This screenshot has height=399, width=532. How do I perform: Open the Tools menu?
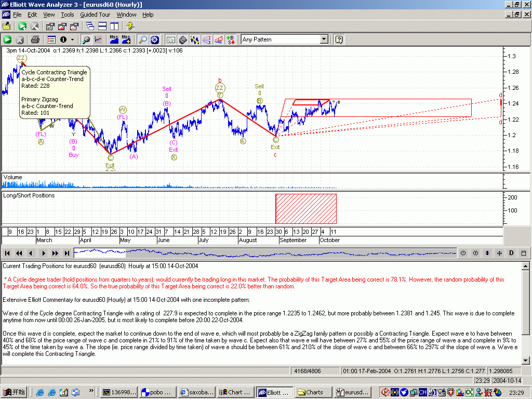pos(67,15)
